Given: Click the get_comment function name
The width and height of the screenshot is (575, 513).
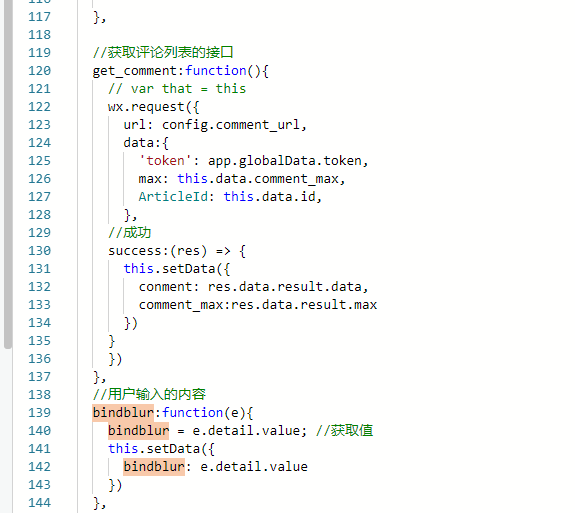Looking at the screenshot, I should (x=135, y=71).
